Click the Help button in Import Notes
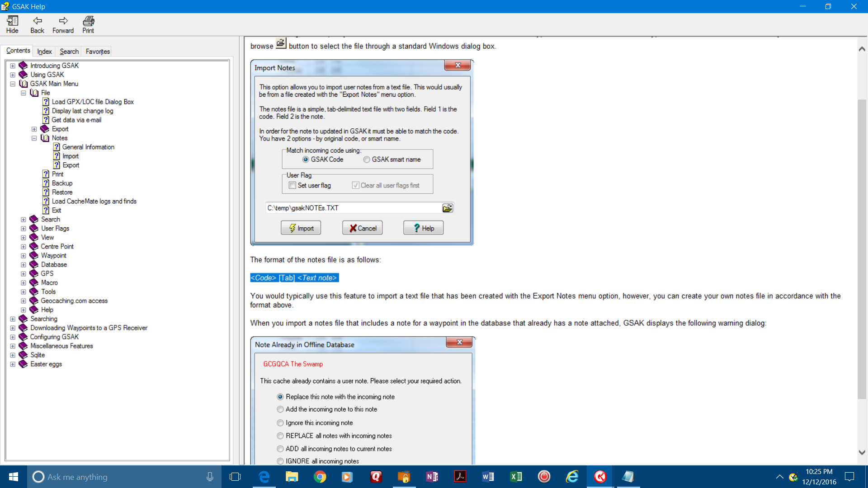Viewport: 868px width, 488px height. click(x=423, y=228)
